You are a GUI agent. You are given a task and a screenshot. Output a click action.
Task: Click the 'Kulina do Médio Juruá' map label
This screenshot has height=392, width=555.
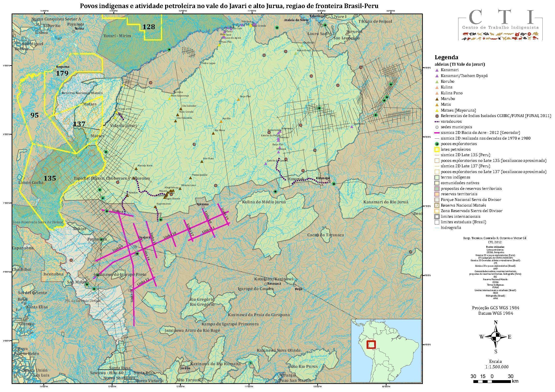point(264,202)
